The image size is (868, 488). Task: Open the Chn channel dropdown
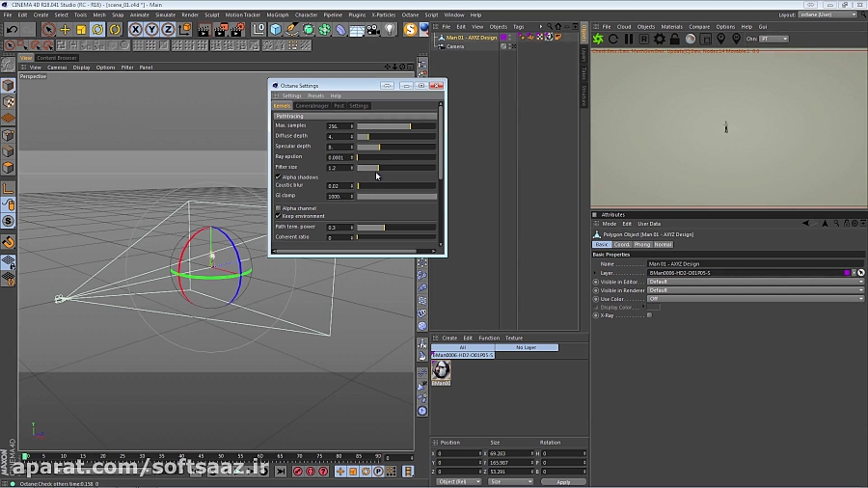click(773, 39)
